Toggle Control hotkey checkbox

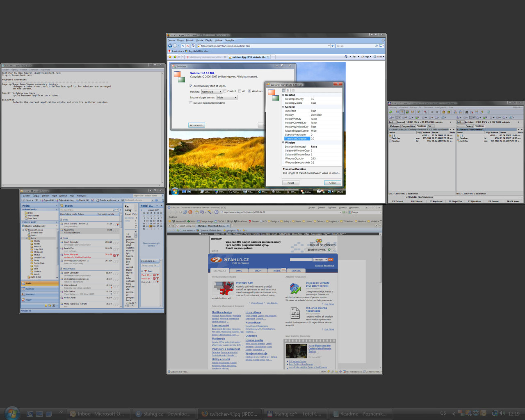click(224, 91)
